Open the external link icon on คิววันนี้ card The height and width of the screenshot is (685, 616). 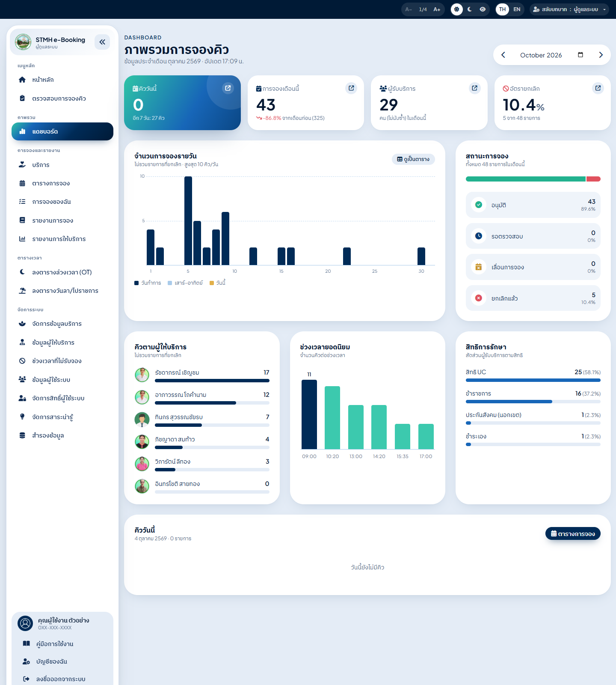click(x=228, y=88)
